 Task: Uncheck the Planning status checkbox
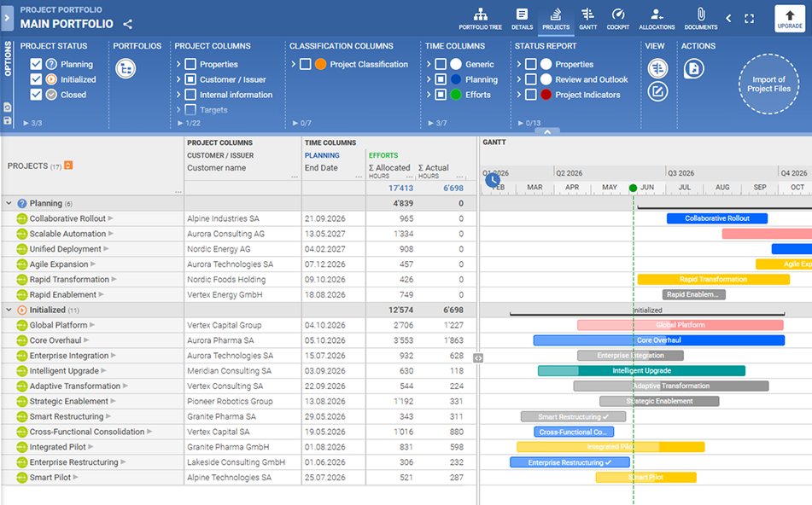pos(36,64)
